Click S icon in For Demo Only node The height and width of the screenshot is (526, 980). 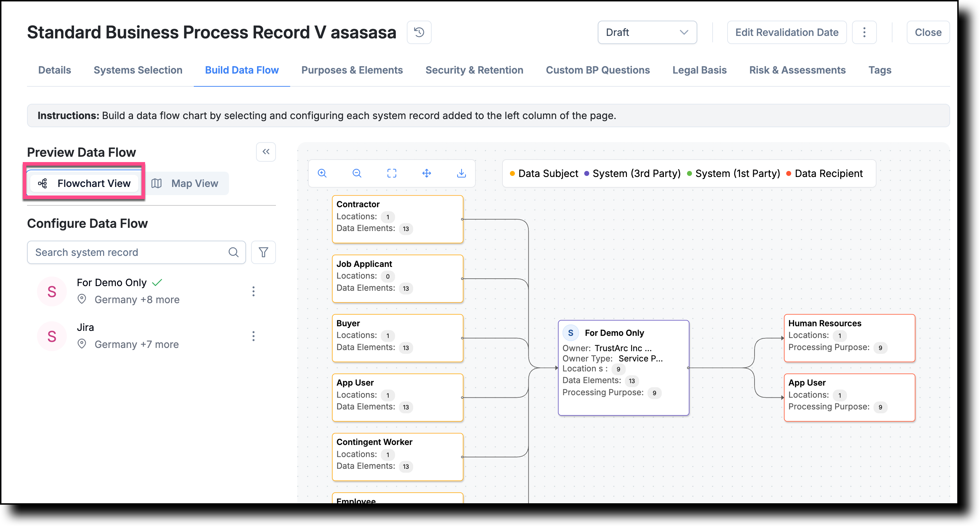coord(570,333)
